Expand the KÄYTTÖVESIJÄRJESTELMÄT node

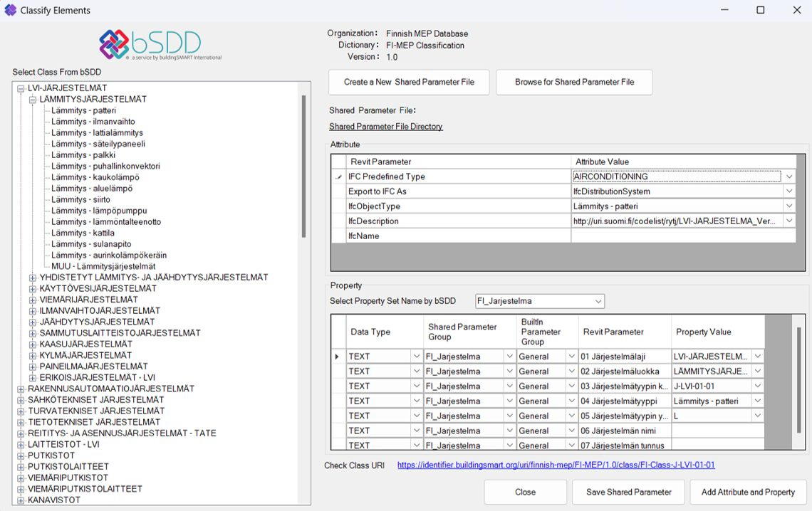click(x=33, y=289)
